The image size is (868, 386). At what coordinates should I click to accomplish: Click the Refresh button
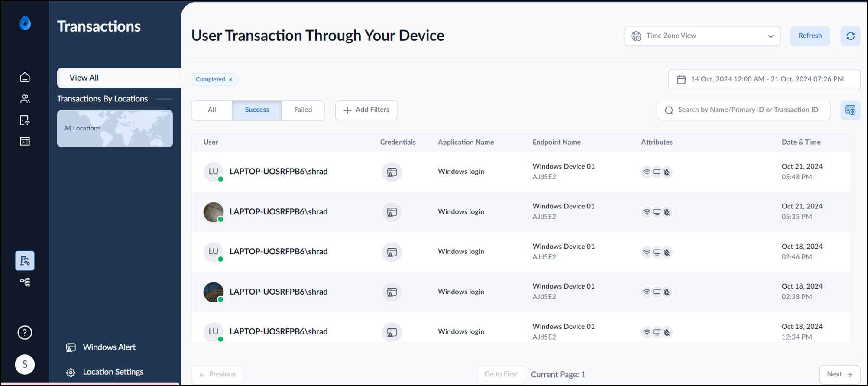[x=810, y=36]
